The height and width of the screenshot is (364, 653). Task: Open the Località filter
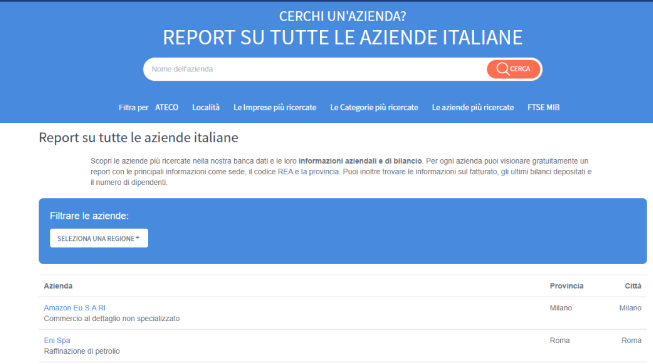coord(206,107)
